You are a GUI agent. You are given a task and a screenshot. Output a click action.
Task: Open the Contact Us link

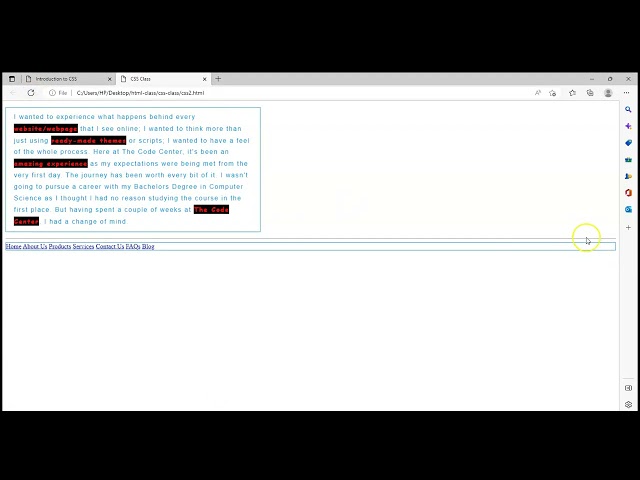(110, 247)
